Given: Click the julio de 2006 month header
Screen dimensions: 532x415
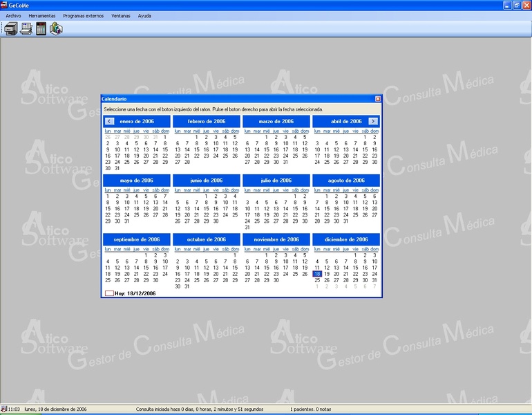Looking at the screenshot, I should [276, 181].
